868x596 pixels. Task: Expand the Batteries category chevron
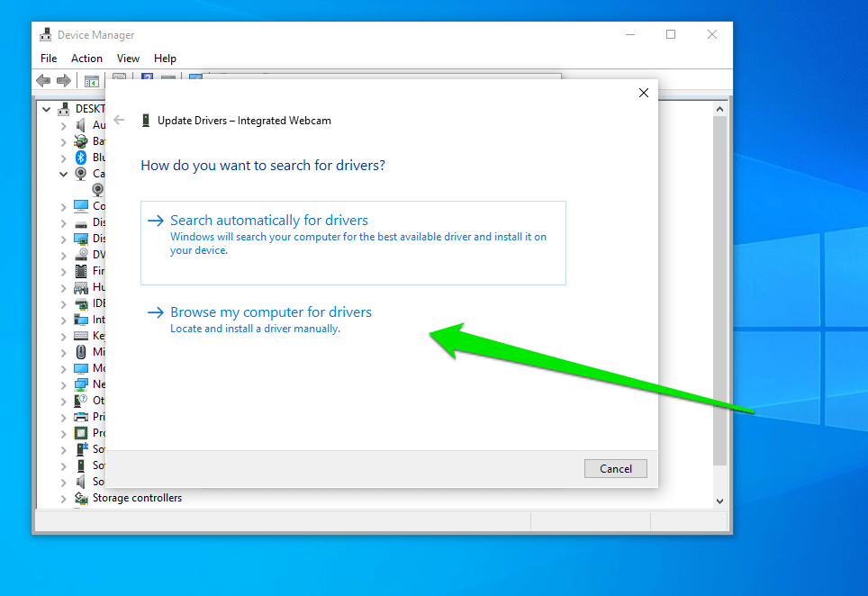click(63, 141)
